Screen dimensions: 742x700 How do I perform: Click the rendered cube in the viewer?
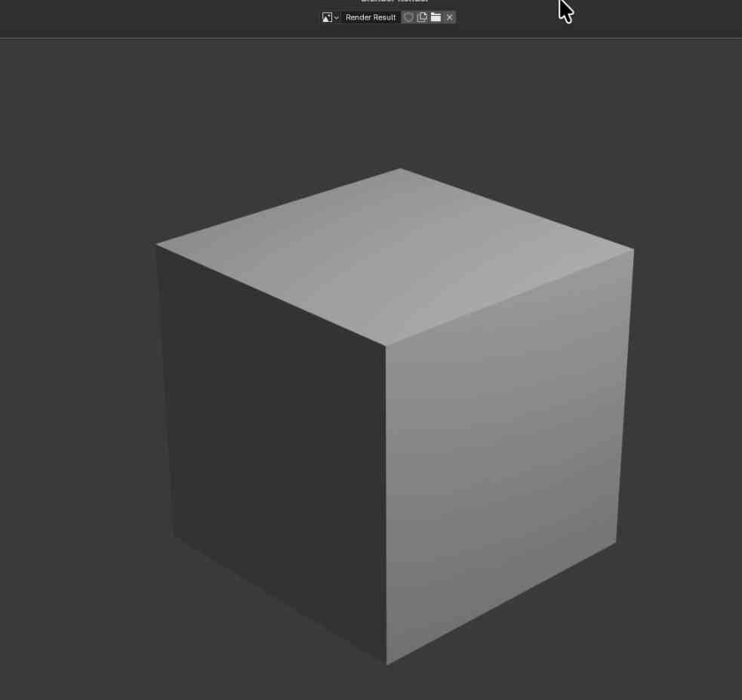pyautogui.click(x=393, y=415)
